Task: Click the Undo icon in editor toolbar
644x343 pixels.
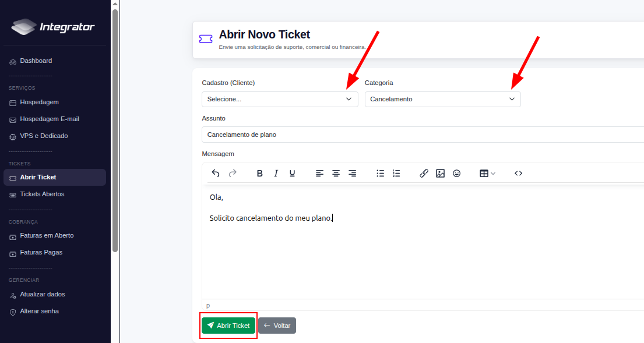Action: (216, 174)
